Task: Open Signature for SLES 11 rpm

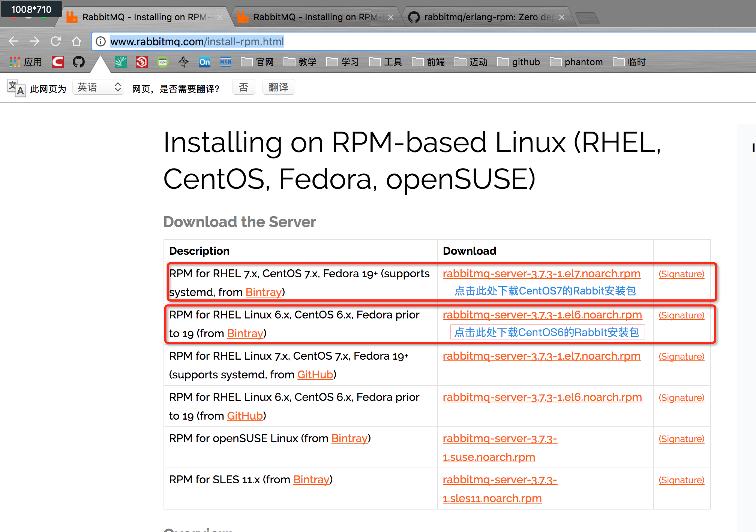Action: [x=681, y=480]
